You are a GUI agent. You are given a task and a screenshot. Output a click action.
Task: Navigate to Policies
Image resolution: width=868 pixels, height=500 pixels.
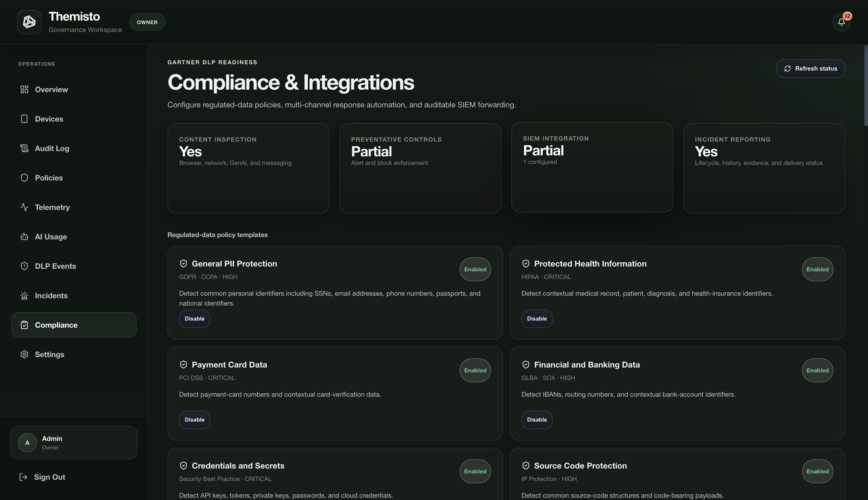74,178
